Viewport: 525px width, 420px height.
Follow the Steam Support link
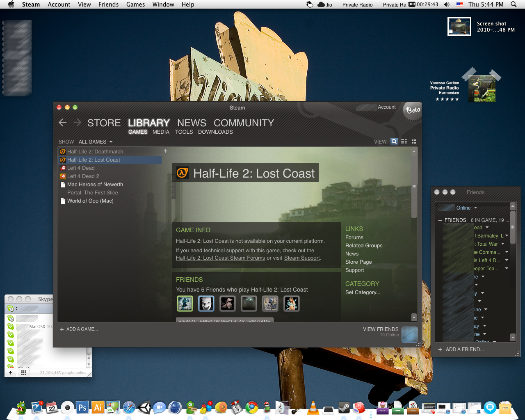302,258
